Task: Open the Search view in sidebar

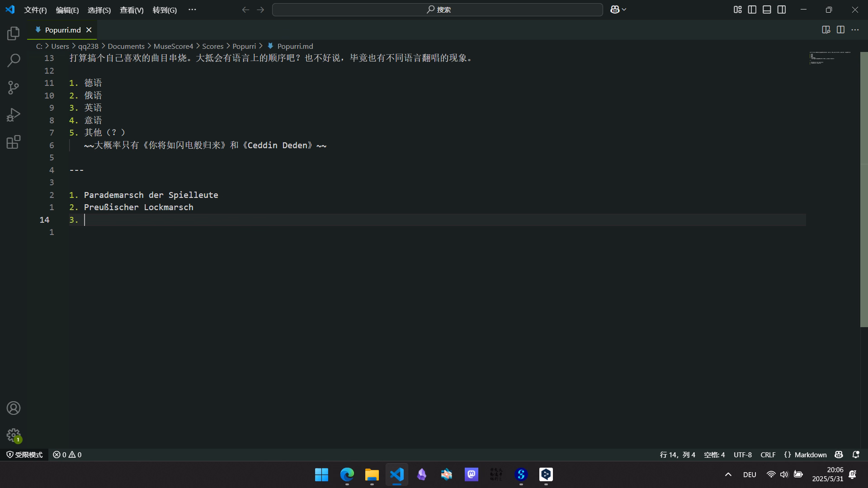Action: (x=14, y=60)
